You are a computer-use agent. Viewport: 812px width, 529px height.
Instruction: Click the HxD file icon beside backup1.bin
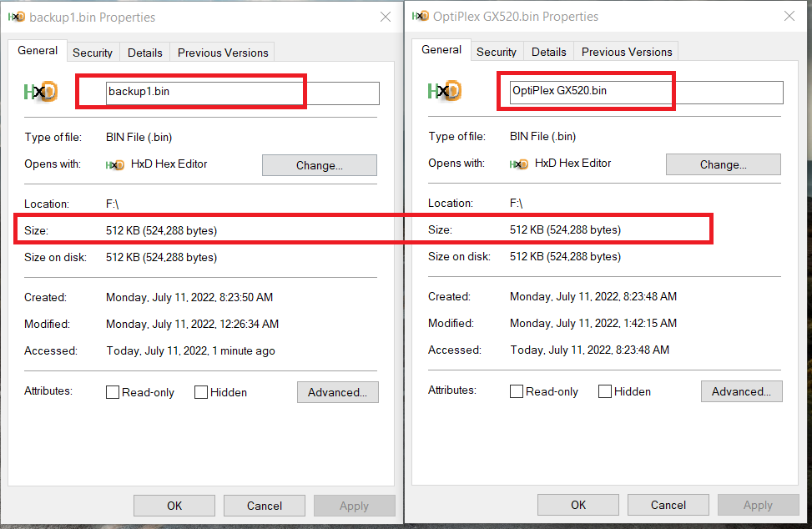point(40,92)
